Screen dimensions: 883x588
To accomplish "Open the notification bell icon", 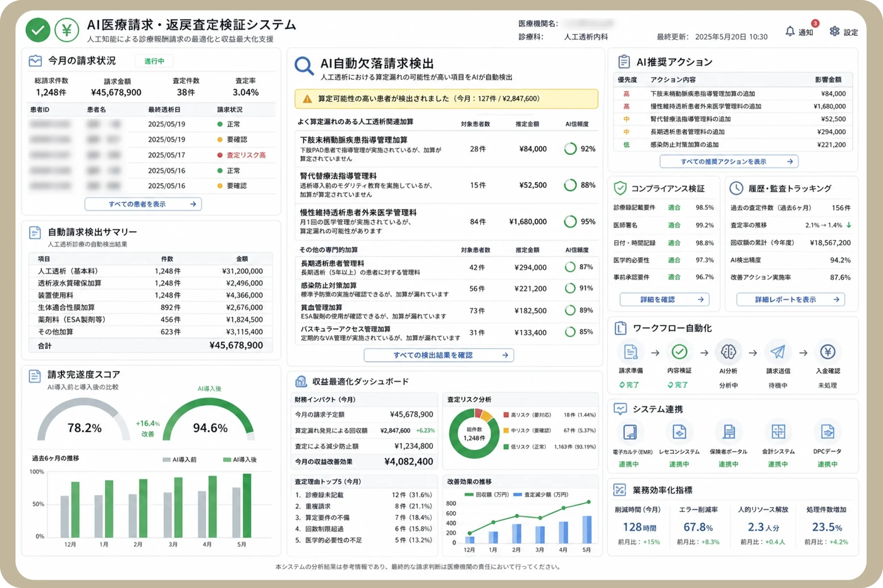I will click(x=790, y=31).
